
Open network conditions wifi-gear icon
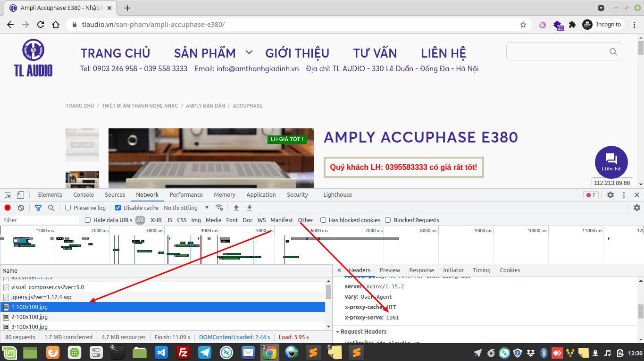tap(219, 208)
